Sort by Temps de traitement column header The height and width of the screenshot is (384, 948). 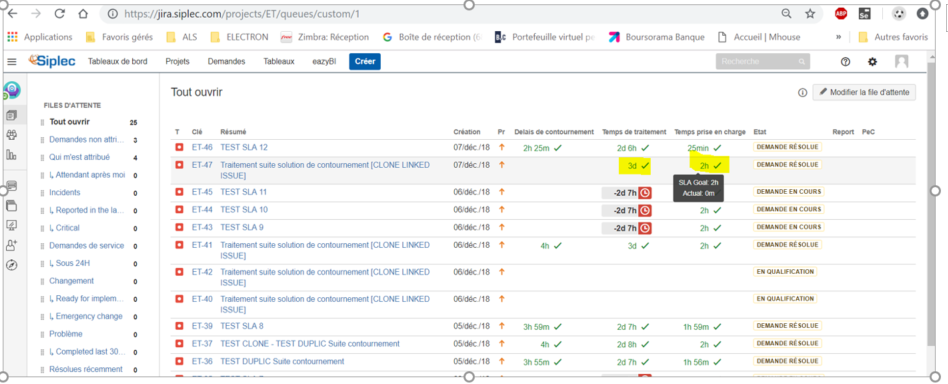coord(634,132)
